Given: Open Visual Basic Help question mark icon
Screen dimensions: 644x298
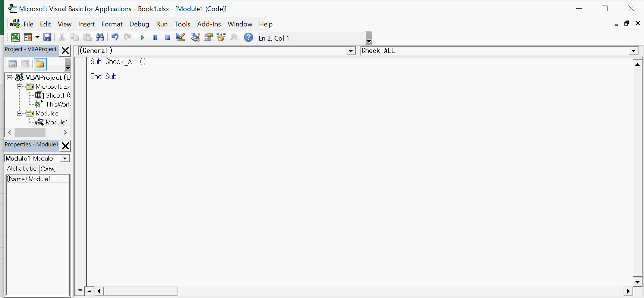Looking at the screenshot, I should click(x=249, y=37).
